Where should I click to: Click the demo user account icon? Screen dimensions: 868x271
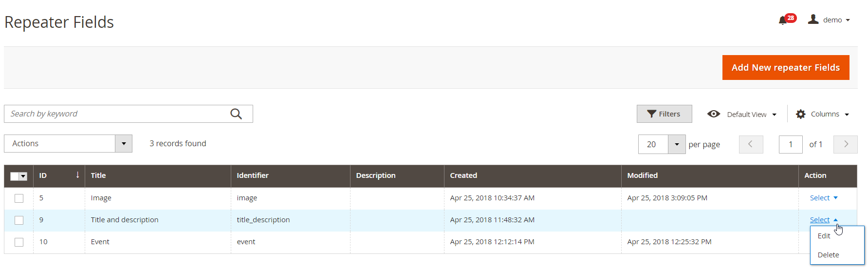[813, 19]
